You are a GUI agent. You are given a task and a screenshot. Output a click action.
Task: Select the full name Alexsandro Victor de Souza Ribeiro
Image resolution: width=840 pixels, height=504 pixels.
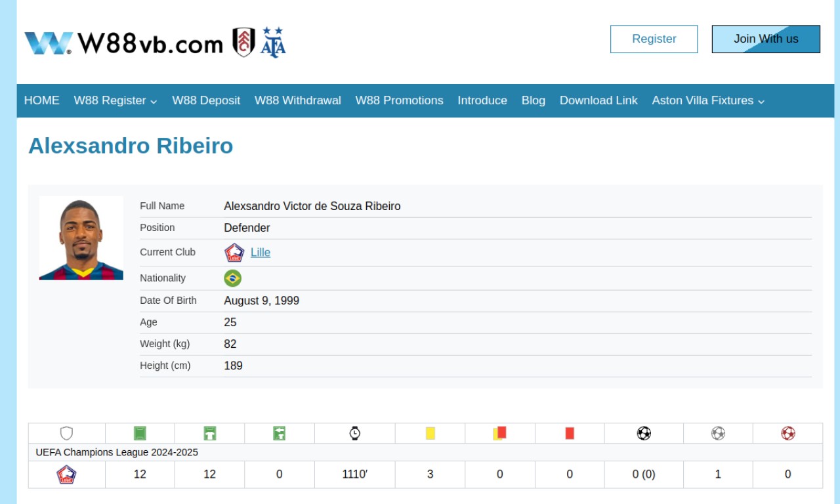(312, 206)
